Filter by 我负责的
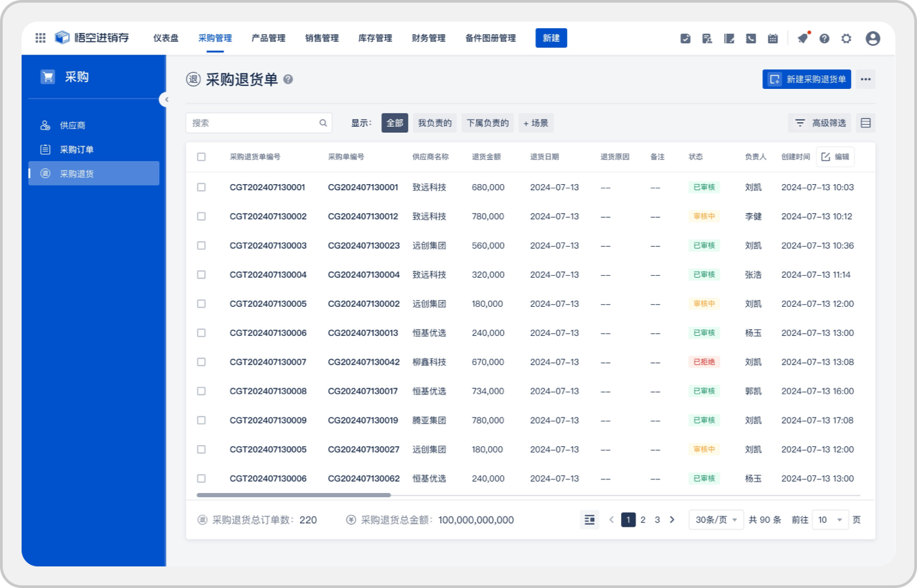The image size is (917, 588). coord(435,123)
